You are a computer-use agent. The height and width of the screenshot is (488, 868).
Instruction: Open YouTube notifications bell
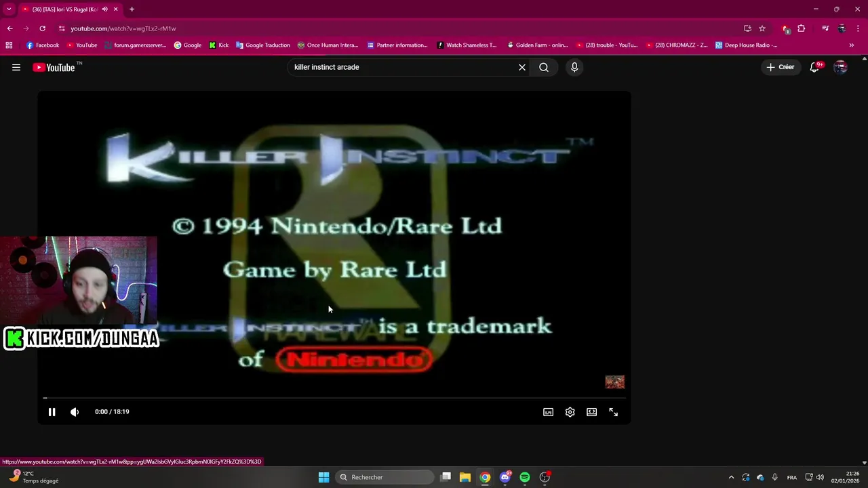pyautogui.click(x=814, y=67)
